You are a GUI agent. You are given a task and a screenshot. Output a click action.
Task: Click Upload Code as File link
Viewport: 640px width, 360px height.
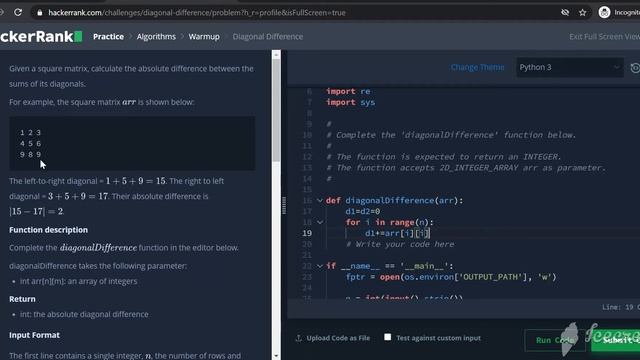(338, 338)
